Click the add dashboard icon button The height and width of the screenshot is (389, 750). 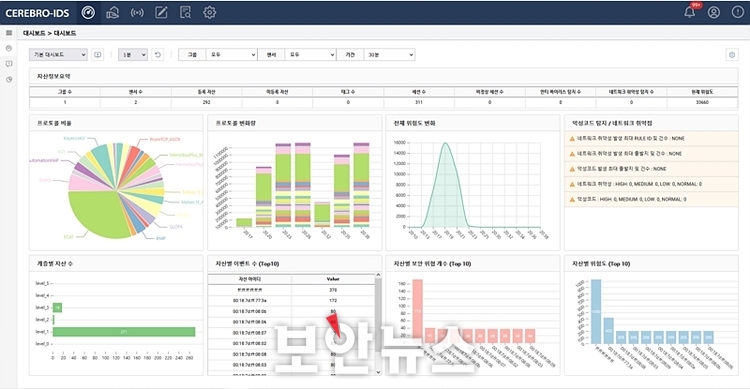click(98, 55)
